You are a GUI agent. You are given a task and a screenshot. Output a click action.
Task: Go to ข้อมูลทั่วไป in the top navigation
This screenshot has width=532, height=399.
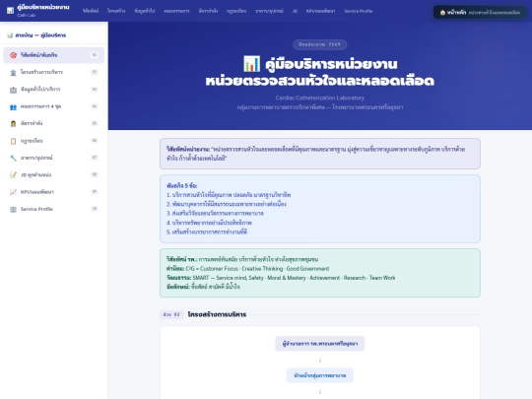(x=145, y=11)
